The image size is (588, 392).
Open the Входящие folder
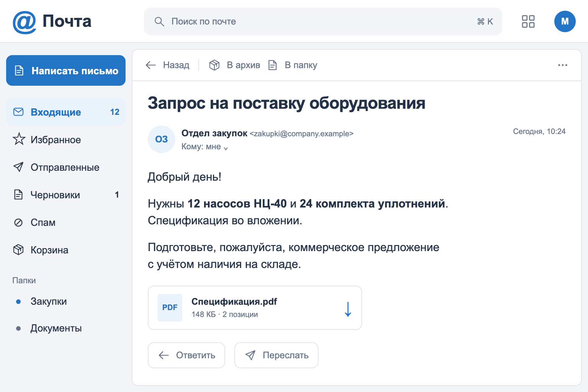pos(66,112)
